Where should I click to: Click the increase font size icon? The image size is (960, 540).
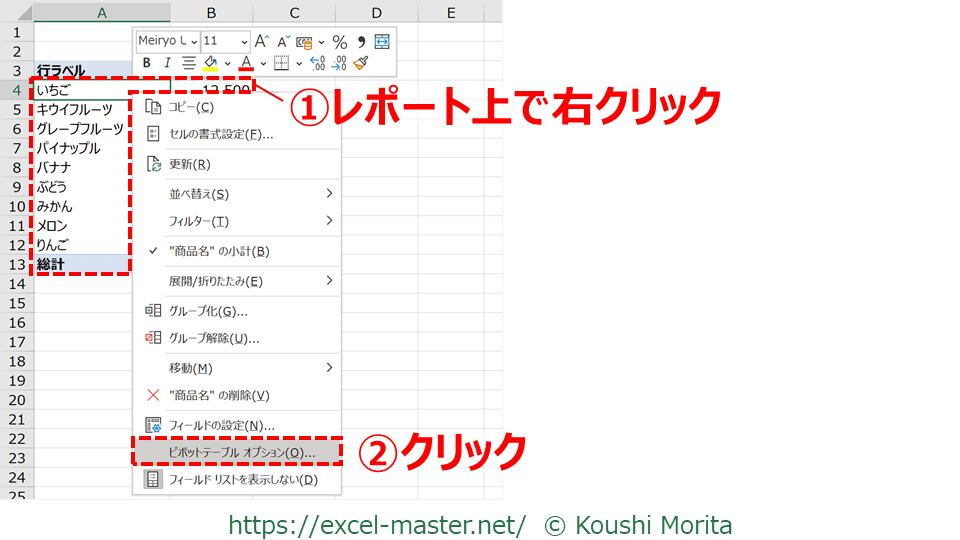[262, 41]
